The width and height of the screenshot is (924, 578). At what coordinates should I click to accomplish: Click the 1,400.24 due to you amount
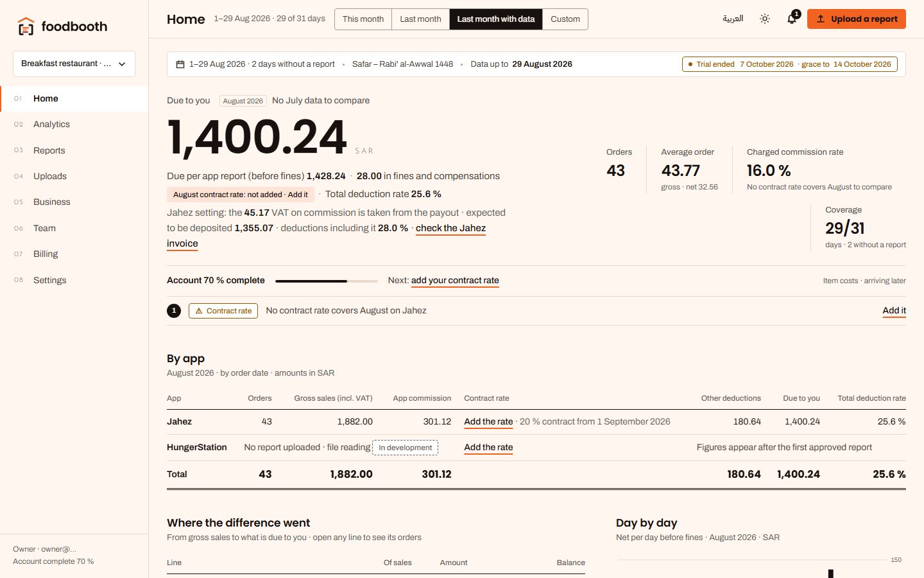point(257,137)
